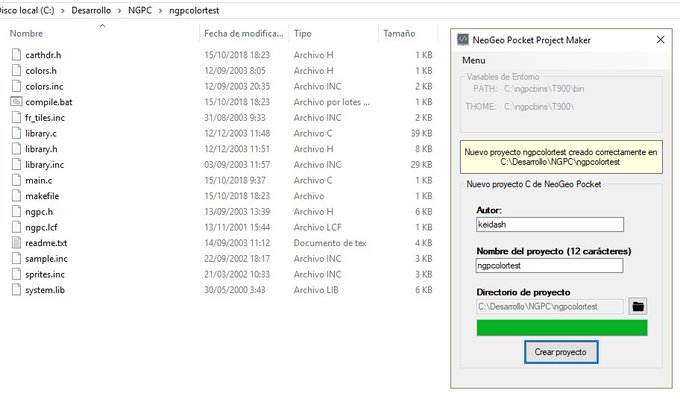Image resolution: width=680 pixels, height=402 pixels.
Task: Select the carthdr.h file icon
Action: [16, 55]
